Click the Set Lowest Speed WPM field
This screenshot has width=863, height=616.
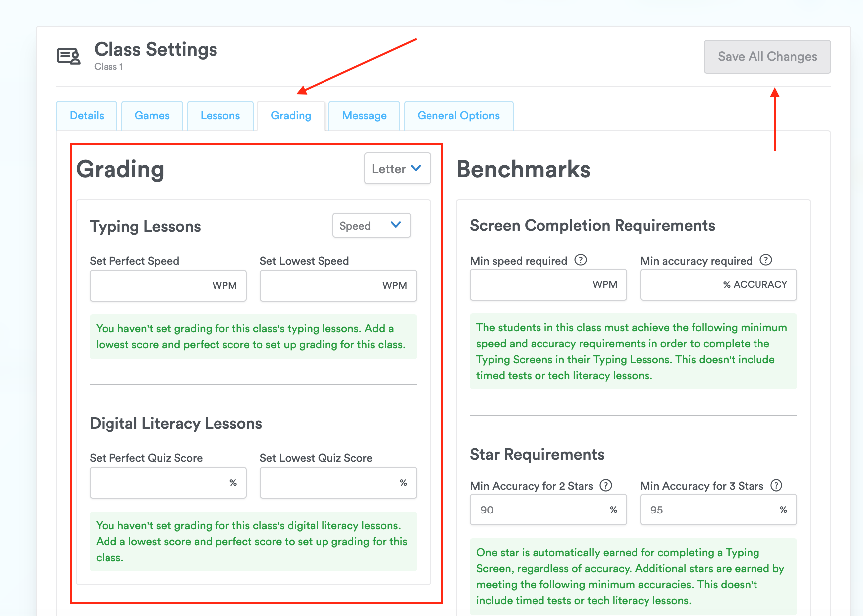tap(337, 285)
